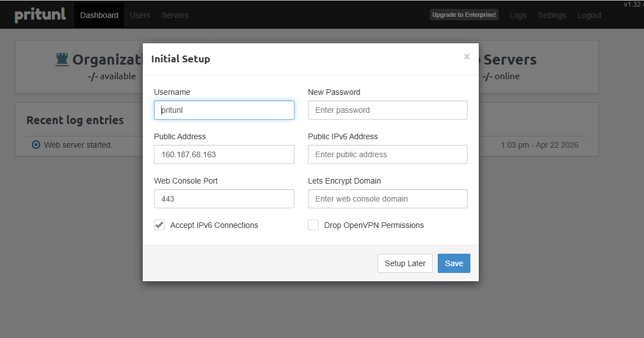
Task: Click the Accept IPv6 Connections label
Action: tap(214, 225)
